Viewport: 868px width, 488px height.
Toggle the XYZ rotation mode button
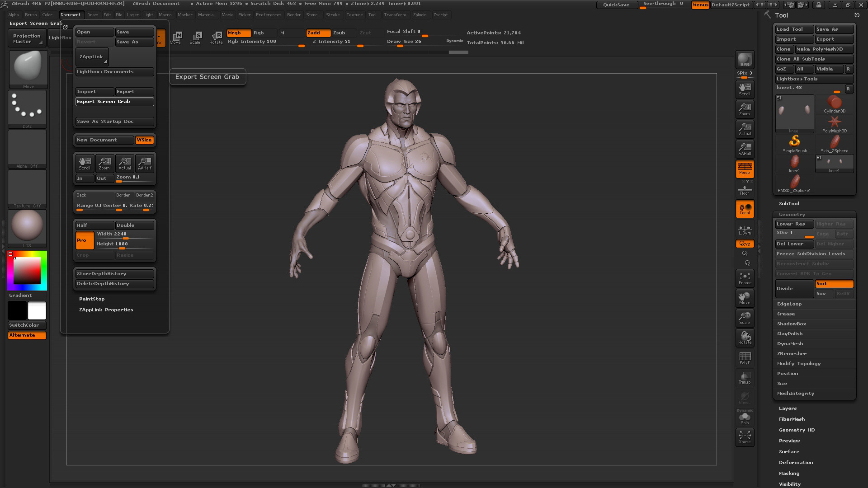click(x=745, y=244)
